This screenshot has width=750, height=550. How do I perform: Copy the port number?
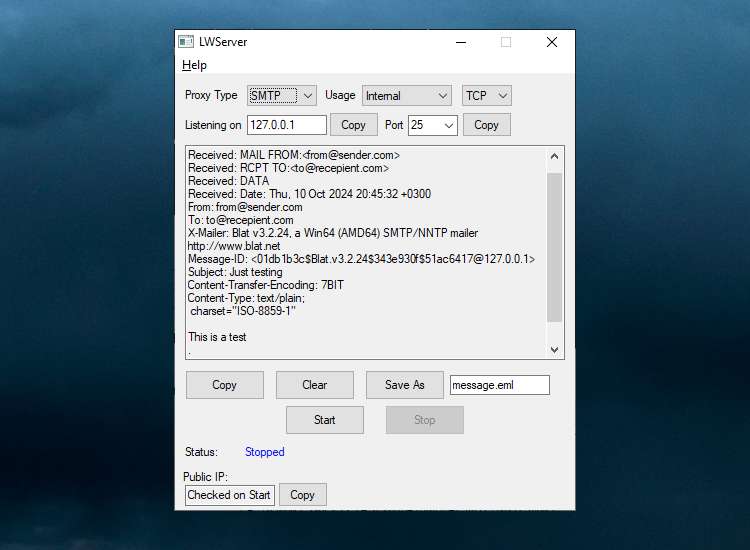(486, 125)
